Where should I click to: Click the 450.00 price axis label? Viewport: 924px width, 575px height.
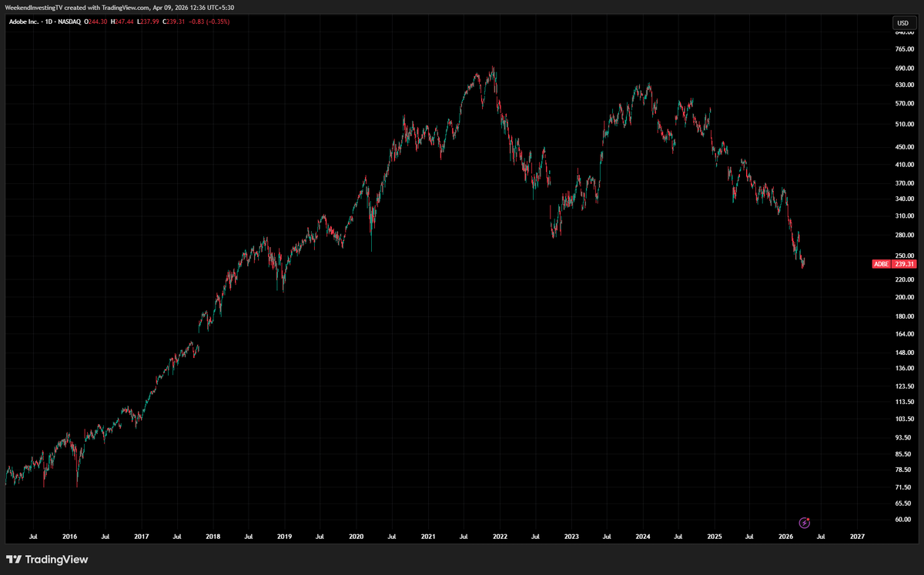click(904, 147)
